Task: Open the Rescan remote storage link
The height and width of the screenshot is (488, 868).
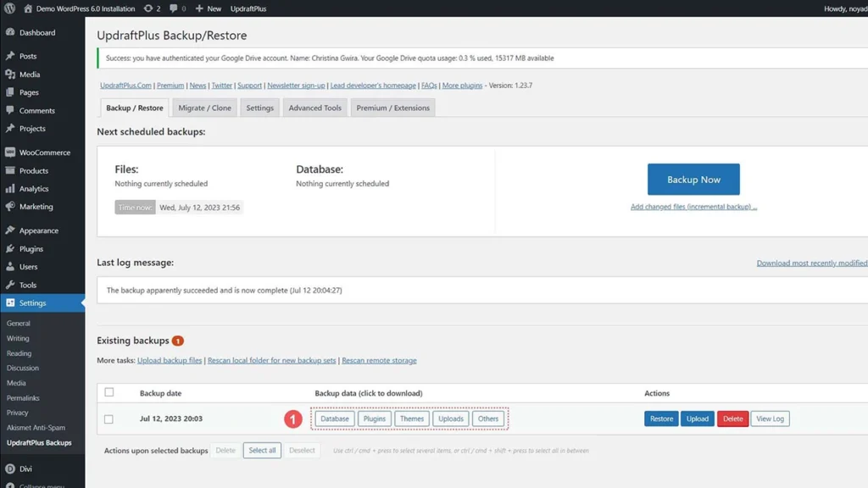Action: pos(379,360)
